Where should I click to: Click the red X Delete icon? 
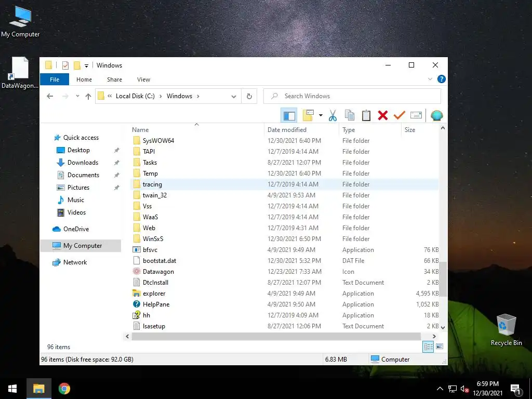[x=383, y=116]
